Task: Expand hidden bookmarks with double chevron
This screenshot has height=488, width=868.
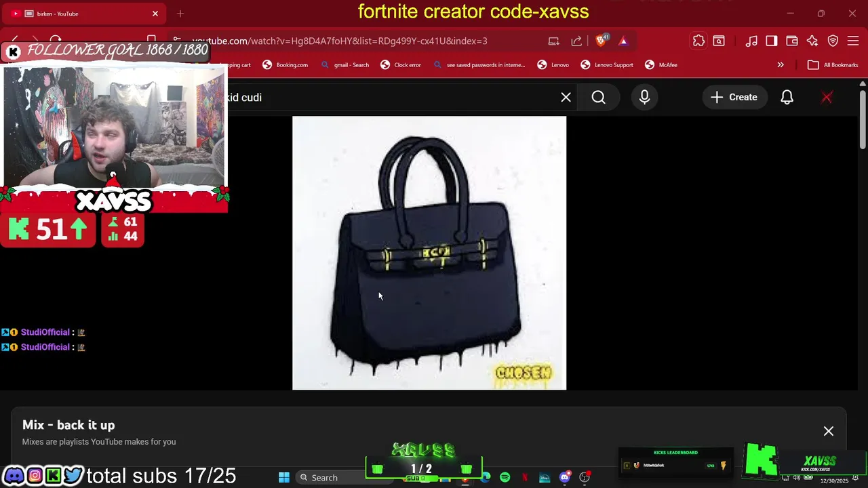Action: 781,65
